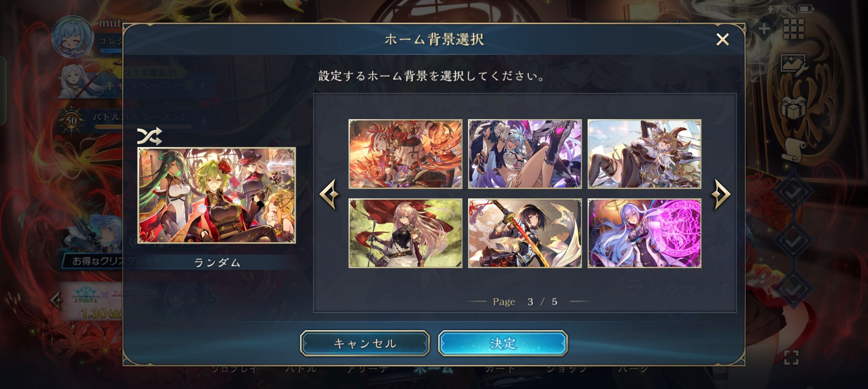This screenshot has height=389, width=868.
Task: Select the ランダム preview image
Action: [x=217, y=195]
